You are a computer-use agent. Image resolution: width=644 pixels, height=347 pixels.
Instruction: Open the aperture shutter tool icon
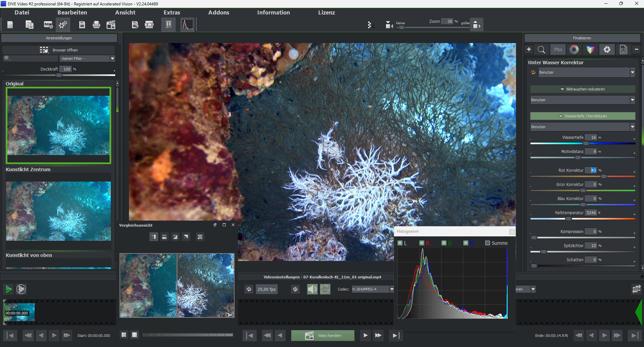[x=607, y=50]
